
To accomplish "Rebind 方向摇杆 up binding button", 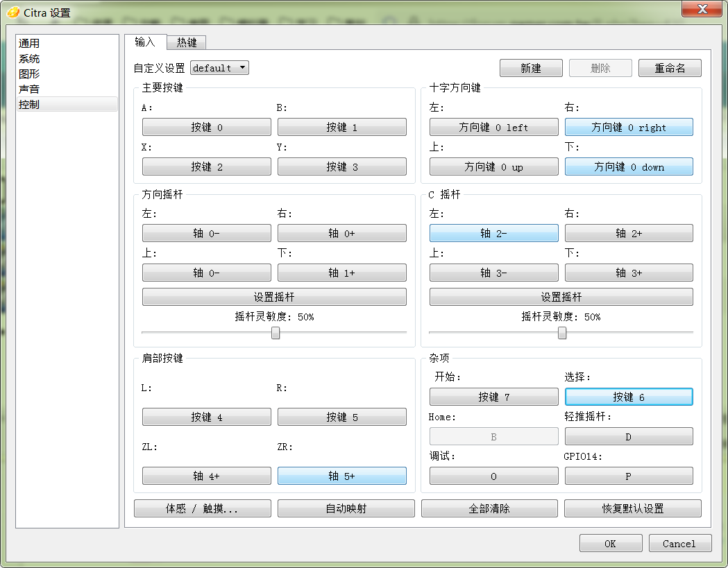I will point(207,273).
